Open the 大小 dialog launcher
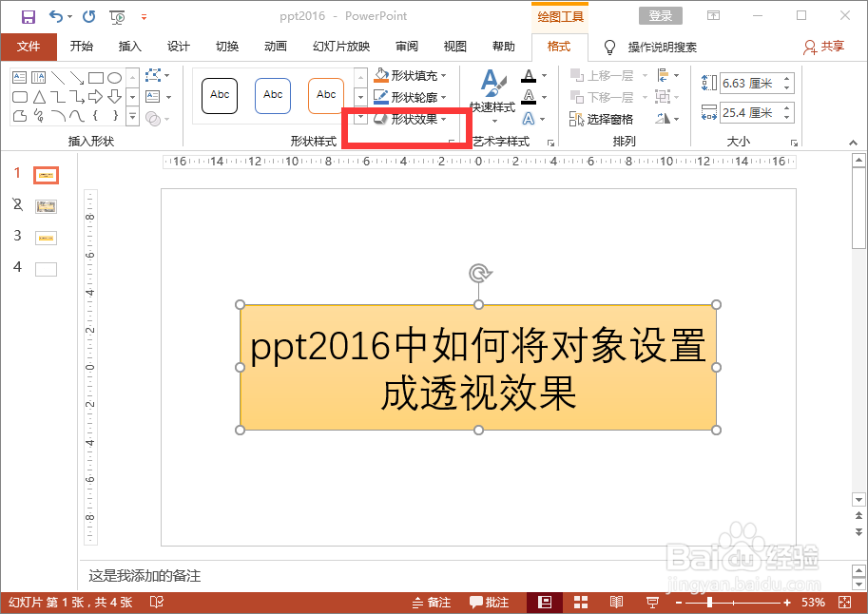 tap(795, 143)
